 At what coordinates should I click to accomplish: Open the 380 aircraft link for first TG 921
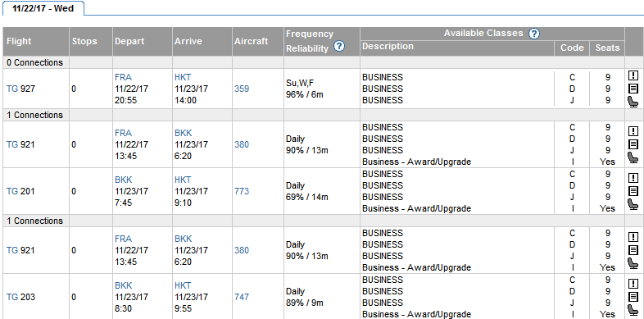point(242,144)
